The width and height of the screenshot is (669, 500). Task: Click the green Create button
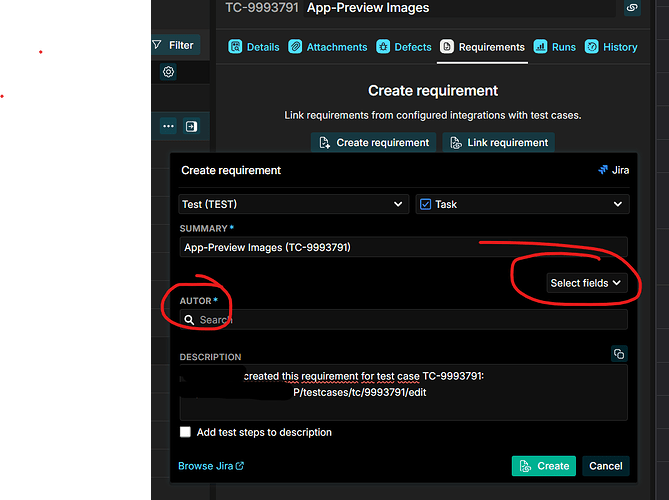pos(543,466)
